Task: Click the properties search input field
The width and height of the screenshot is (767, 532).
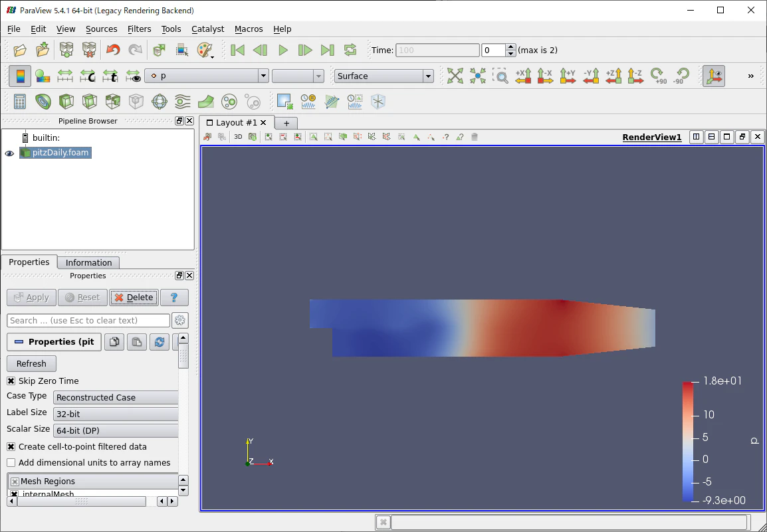Action: coord(88,321)
